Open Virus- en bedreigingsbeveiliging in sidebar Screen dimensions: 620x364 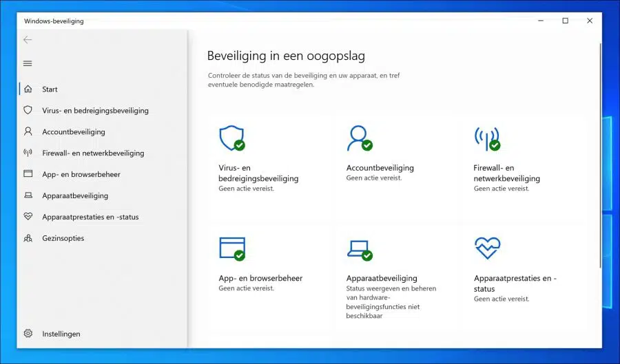point(95,111)
